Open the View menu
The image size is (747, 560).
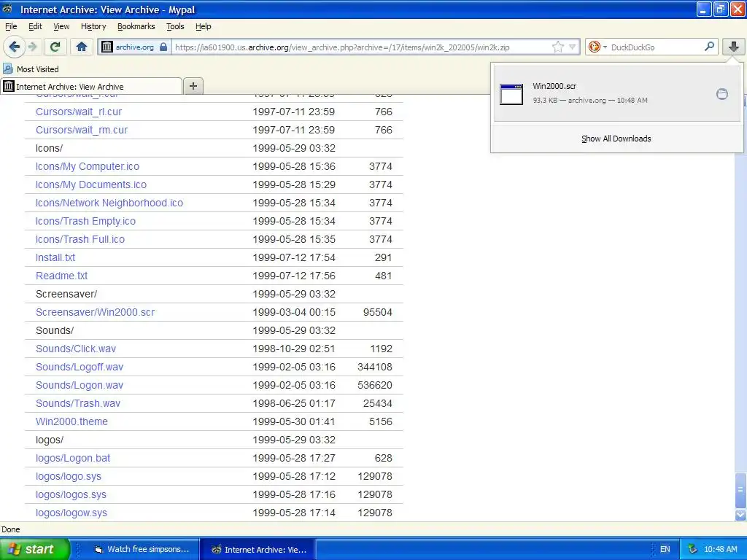61,26
